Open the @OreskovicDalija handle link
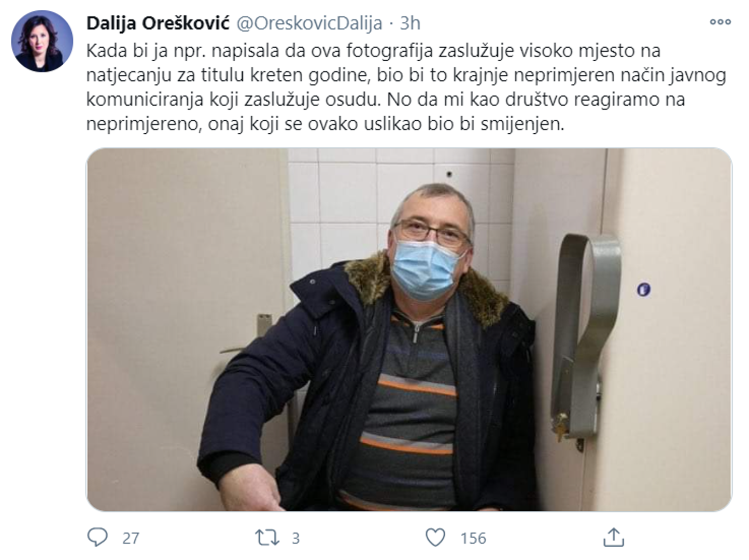Screen dimensions: 749x560 [x=309, y=23]
